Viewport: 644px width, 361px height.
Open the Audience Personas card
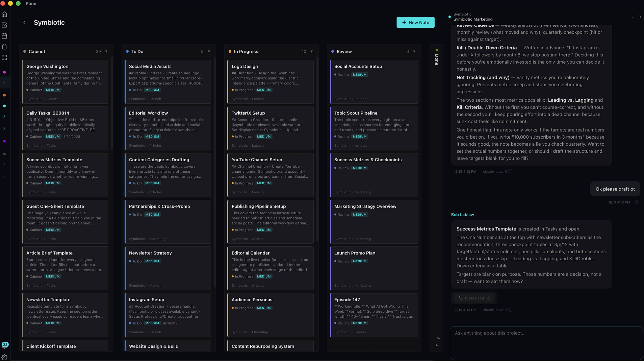(271, 315)
